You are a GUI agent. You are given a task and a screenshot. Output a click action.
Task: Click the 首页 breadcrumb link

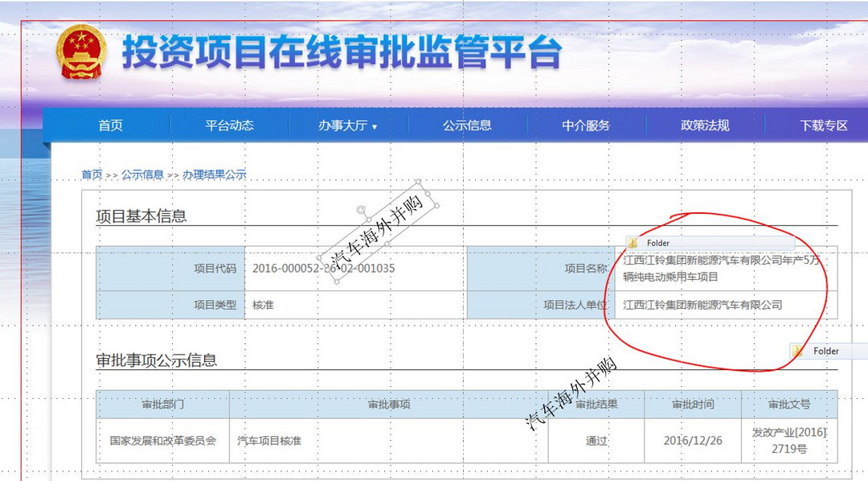click(x=92, y=175)
